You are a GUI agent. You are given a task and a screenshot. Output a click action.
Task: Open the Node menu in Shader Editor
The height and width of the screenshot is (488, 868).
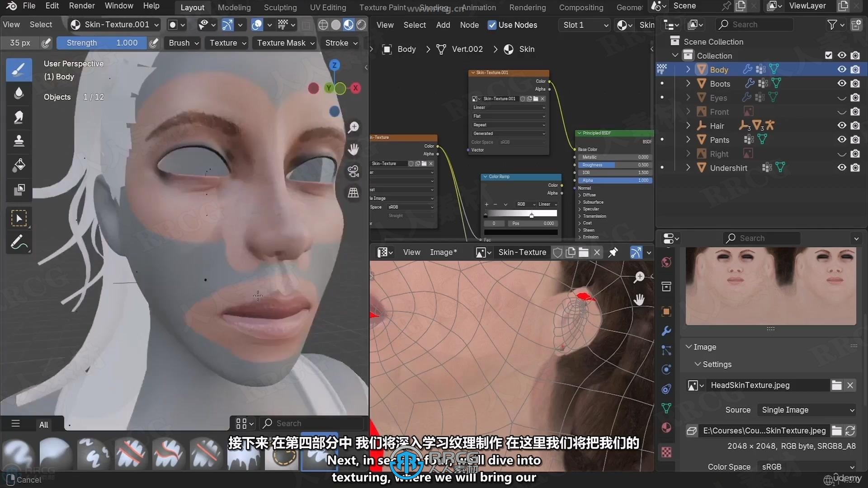[469, 25]
